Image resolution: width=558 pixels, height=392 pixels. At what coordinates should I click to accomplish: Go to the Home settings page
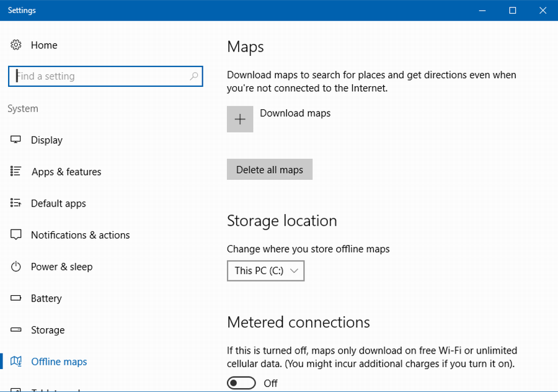point(44,45)
